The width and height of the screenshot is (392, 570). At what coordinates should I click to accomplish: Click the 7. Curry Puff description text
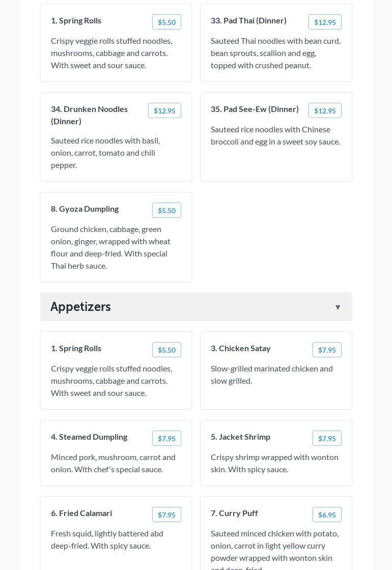pos(275,546)
